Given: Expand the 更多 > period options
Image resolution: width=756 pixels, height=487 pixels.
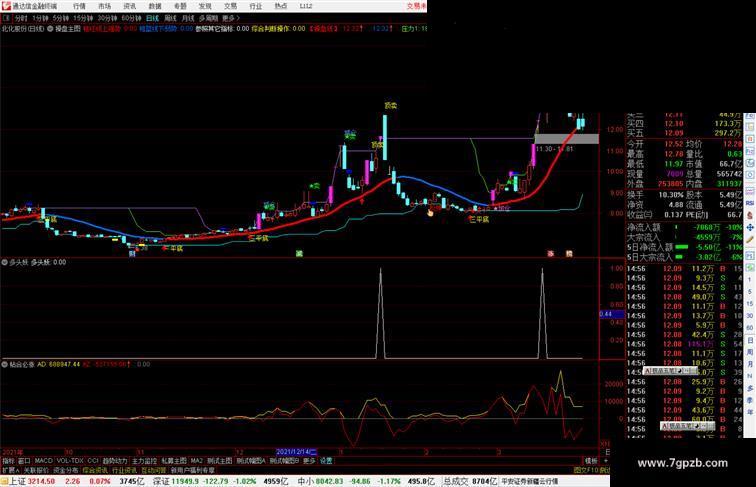Looking at the screenshot, I should [x=230, y=18].
